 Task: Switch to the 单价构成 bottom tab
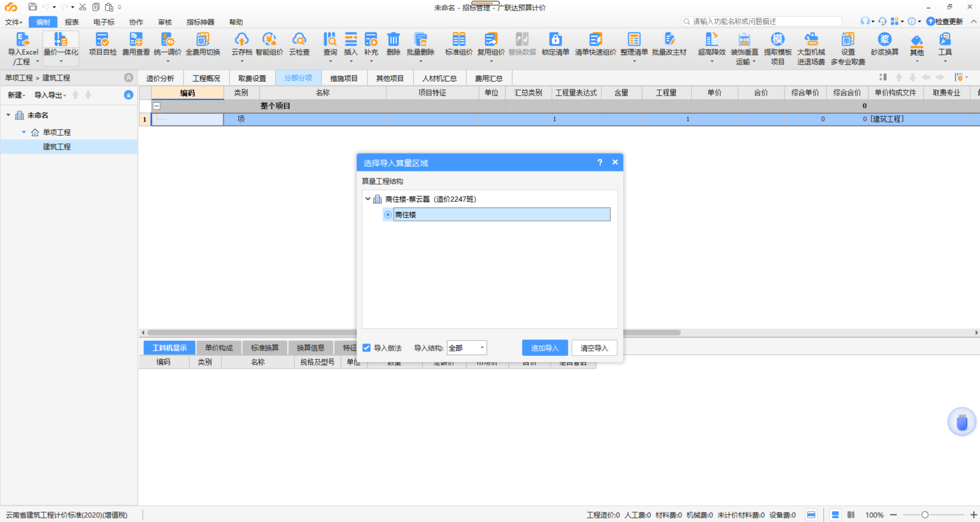click(x=219, y=348)
